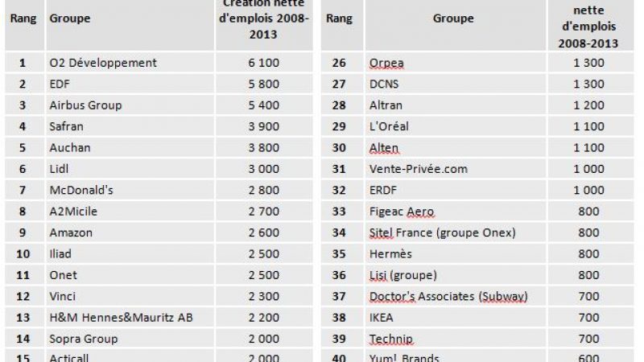
Task: Click the left table's Groupe header
Action: coord(70,18)
